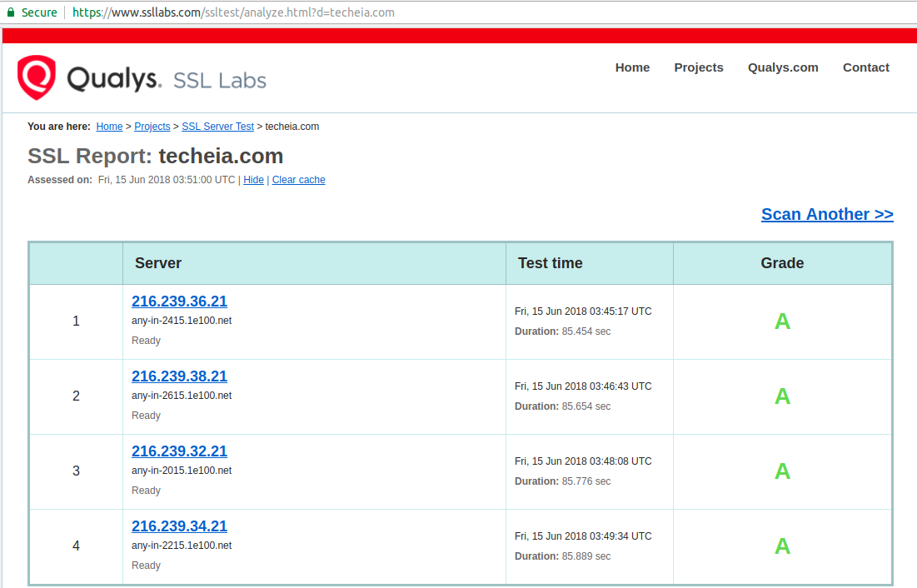
Task: Clear the cached scan results
Action: (298, 180)
